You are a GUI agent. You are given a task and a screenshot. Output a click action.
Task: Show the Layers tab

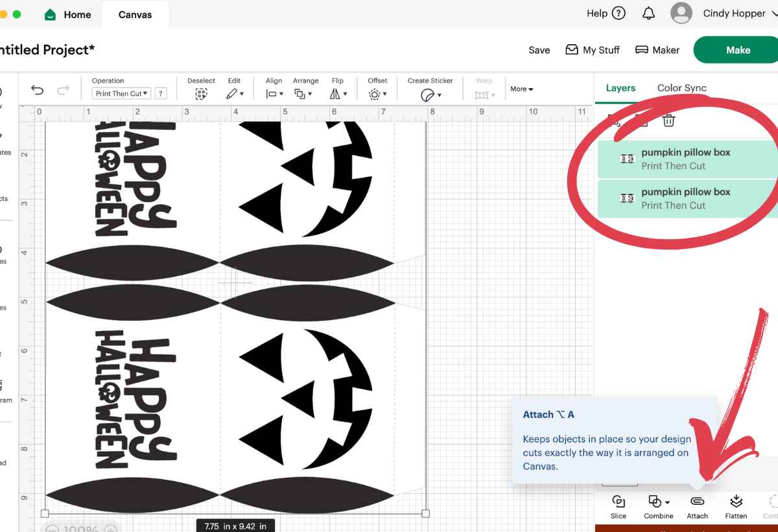tap(620, 88)
